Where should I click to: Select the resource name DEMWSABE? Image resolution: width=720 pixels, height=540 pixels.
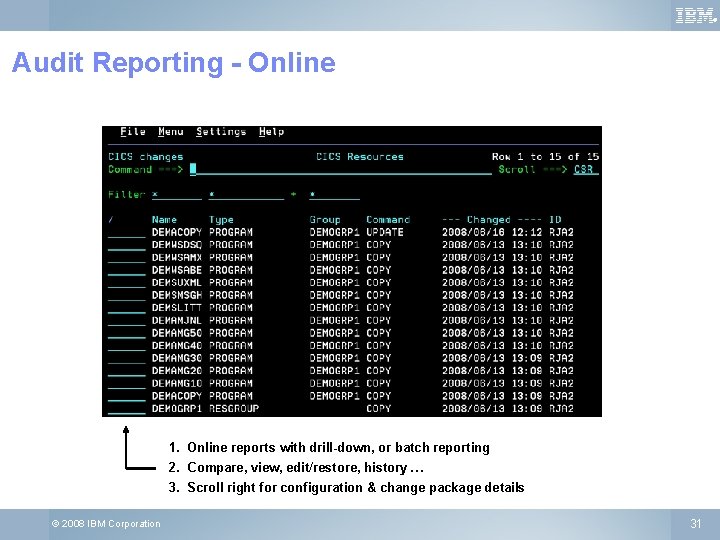pos(177,270)
